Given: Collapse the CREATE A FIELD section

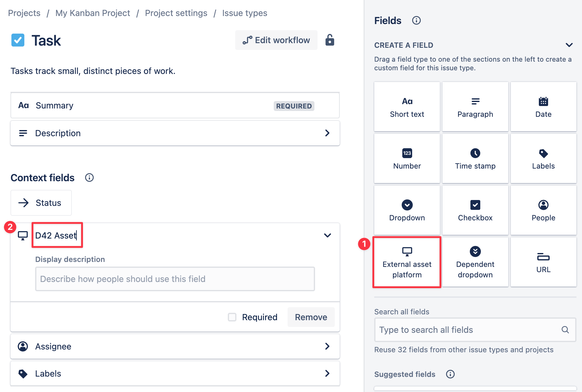Looking at the screenshot, I should (x=569, y=45).
